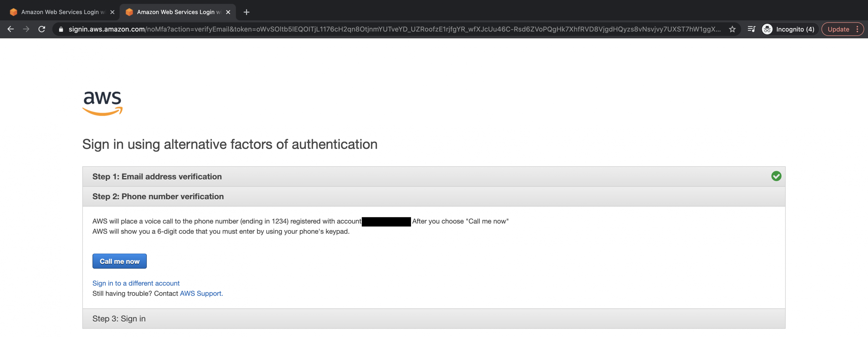Screen dimensions: 868x337
Task: Close the first AWS Login tab
Action: pos(113,12)
